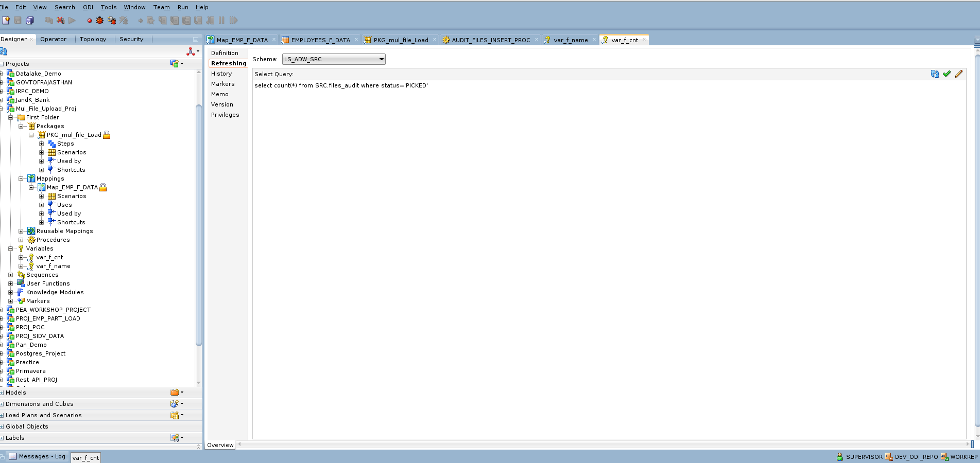980x463 pixels.
Task: Open the Privileges side tab
Action: (225, 115)
